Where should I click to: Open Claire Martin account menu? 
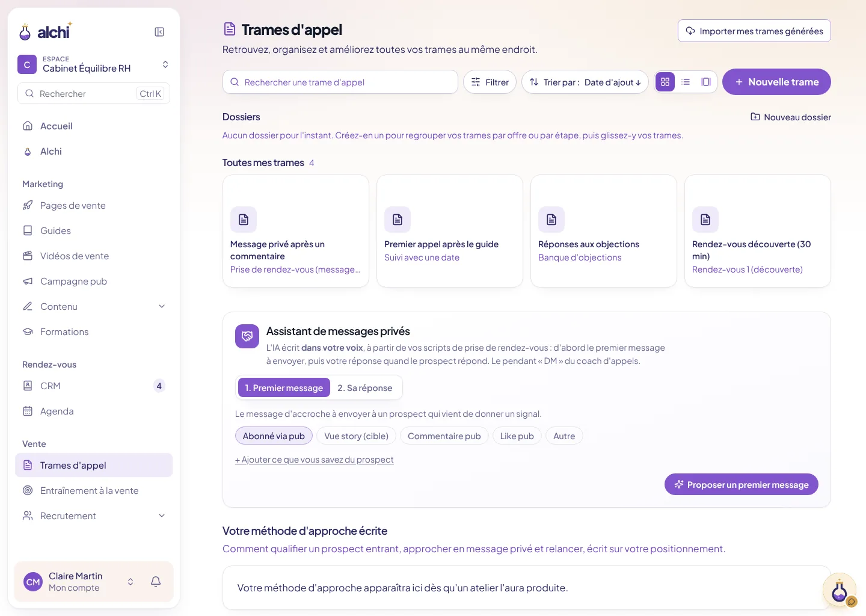coord(79,582)
